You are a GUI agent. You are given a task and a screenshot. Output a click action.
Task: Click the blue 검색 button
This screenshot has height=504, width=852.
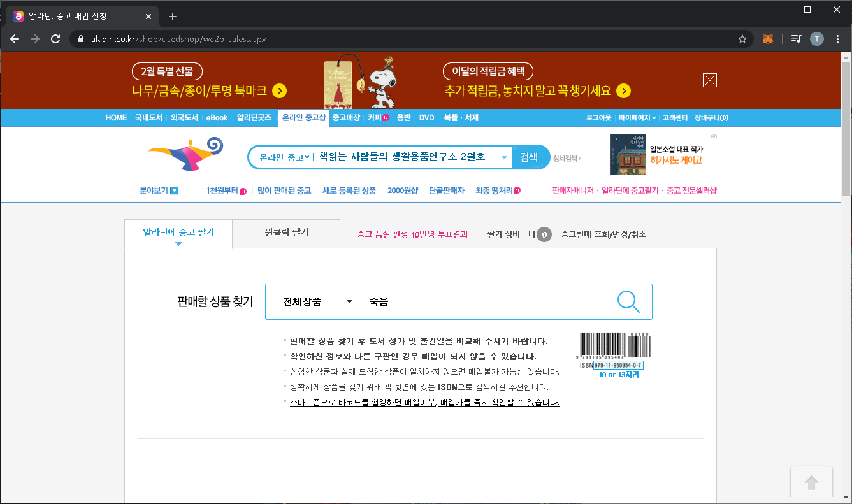530,157
